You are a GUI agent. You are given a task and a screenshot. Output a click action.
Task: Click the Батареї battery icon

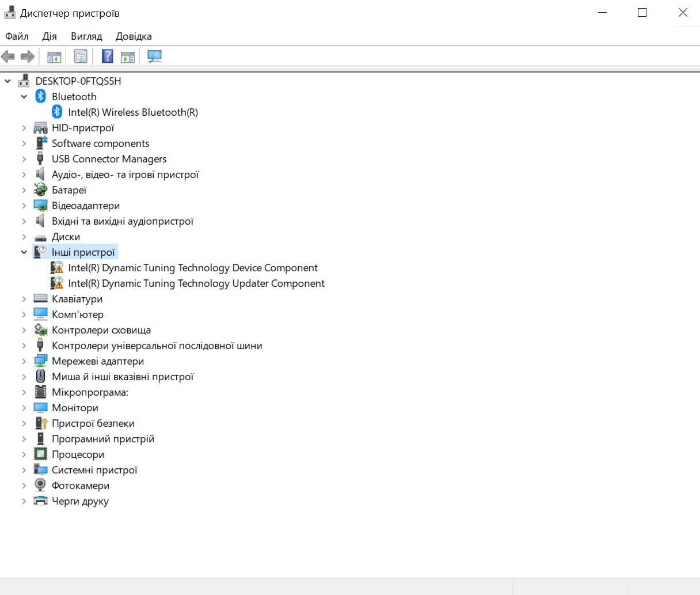pyautogui.click(x=40, y=190)
